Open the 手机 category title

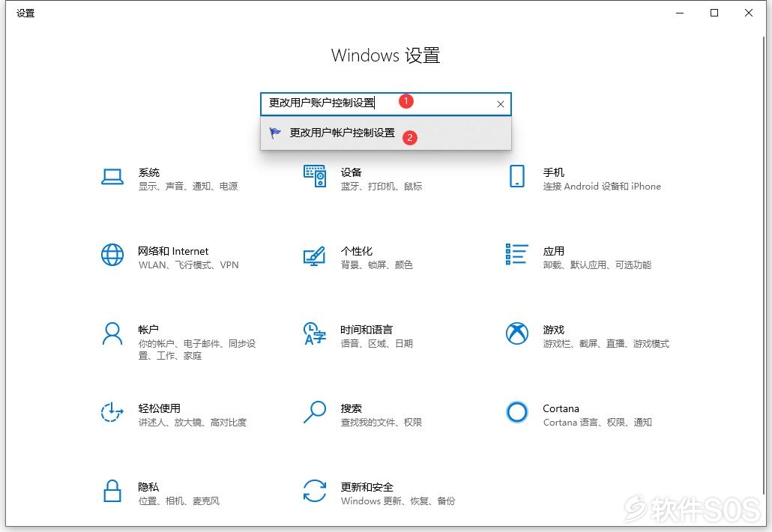pos(553,172)
